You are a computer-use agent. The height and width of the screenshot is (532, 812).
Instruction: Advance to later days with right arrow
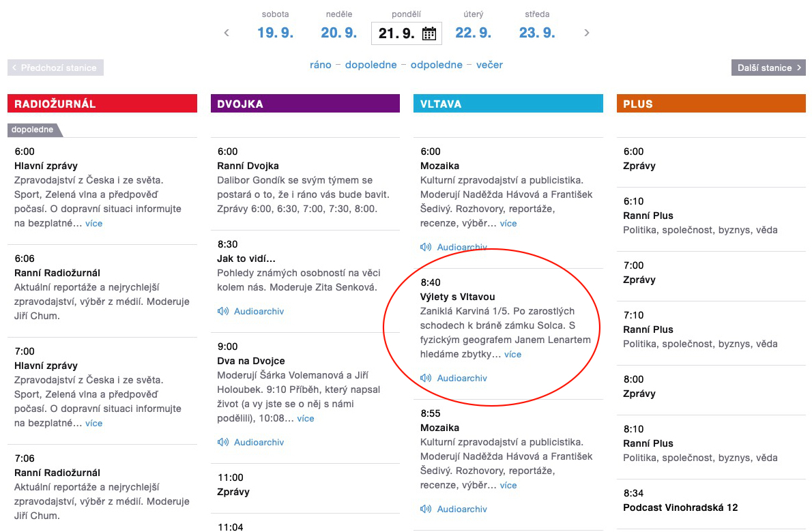coord(587,33)
